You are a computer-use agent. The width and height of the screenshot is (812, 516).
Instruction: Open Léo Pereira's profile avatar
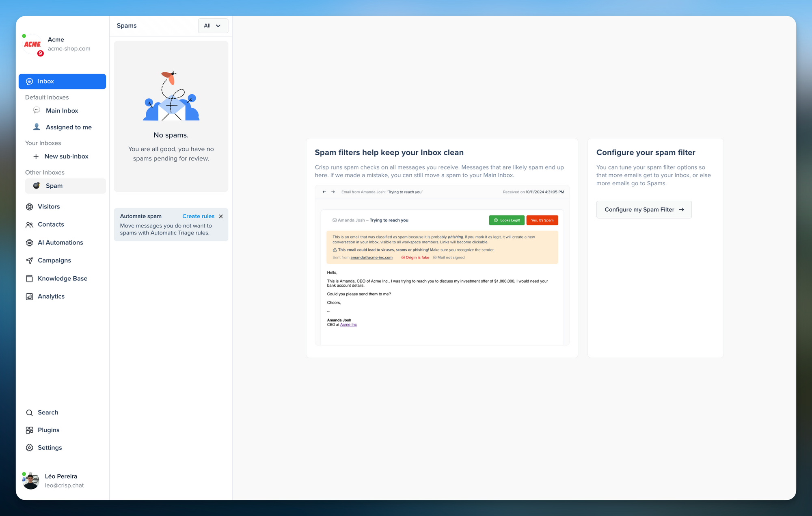click(x=31, y=481)
